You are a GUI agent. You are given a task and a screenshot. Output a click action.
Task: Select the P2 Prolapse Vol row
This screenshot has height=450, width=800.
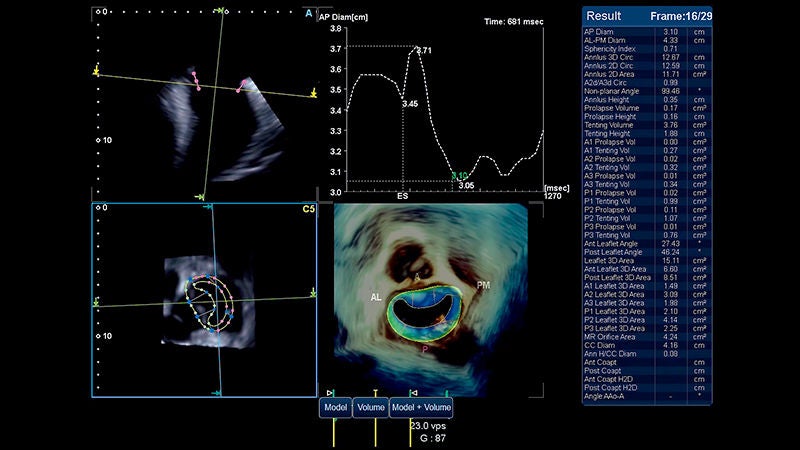click(647, 210)
